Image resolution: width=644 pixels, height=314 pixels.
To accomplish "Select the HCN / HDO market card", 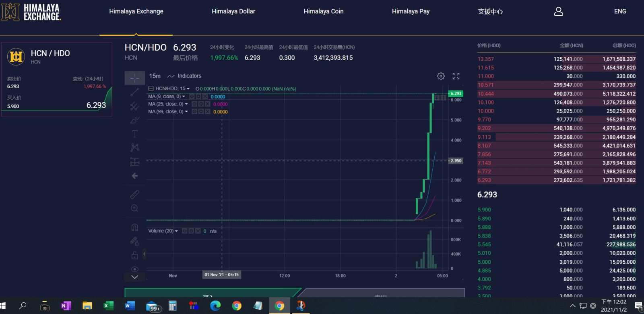I will coord(56,79).
